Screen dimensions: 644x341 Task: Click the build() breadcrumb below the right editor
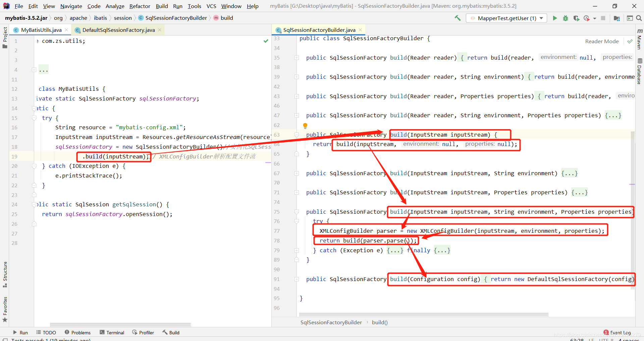[380, 322]
